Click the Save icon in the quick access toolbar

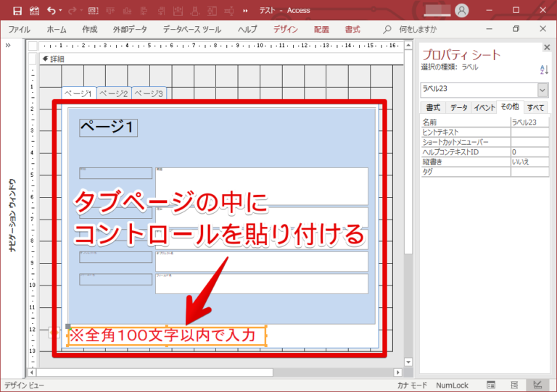(17, 11)
